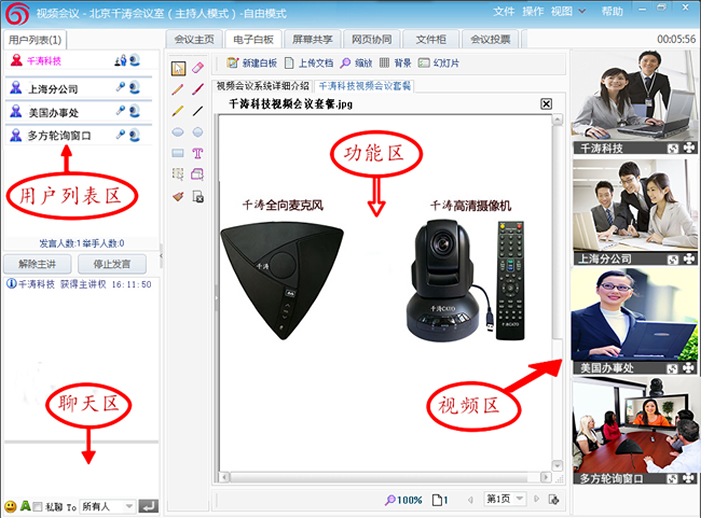Select the rectangle shape tool
The width and height of the screenshot is (701, 518).
177,153
